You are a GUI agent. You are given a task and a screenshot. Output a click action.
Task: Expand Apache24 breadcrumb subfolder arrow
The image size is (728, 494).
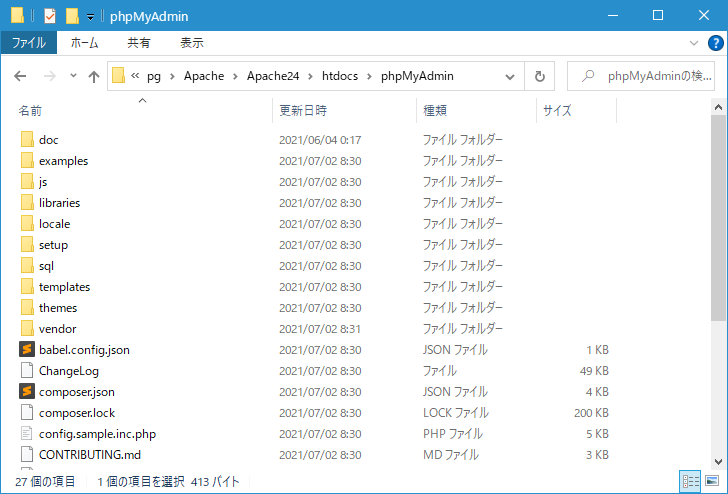coord(311,77)
